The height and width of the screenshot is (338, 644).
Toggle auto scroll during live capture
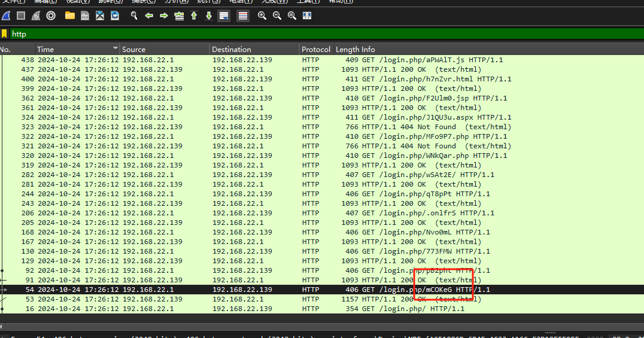point(223,16)
